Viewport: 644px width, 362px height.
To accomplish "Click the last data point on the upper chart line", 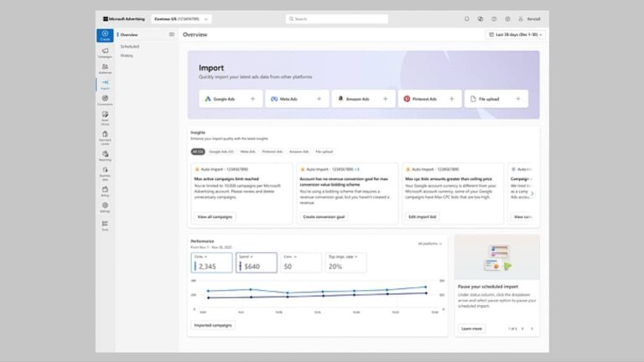I will click(425, 287).
